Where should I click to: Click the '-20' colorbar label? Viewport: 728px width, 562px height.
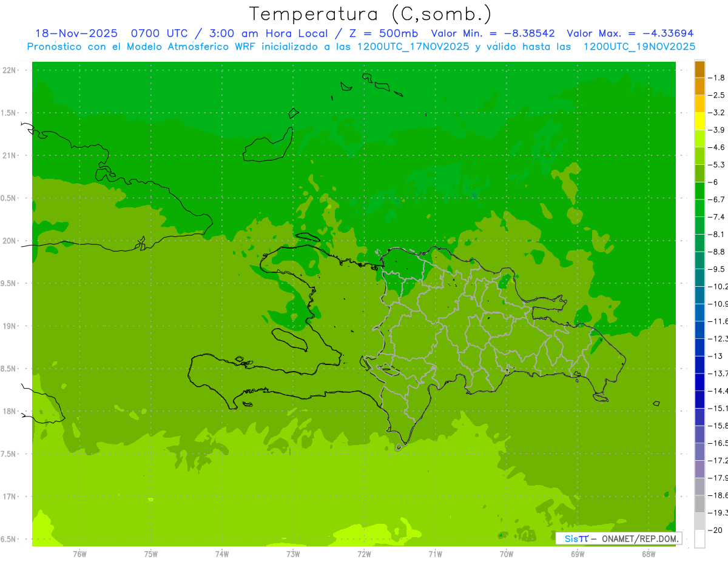click(x=715, y=530)
